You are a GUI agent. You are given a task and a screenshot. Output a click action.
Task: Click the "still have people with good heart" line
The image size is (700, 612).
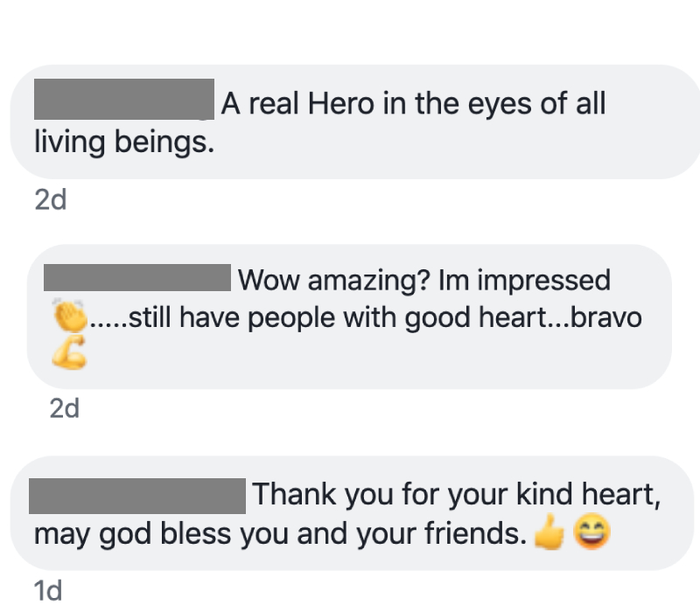[x=327, y=318]
